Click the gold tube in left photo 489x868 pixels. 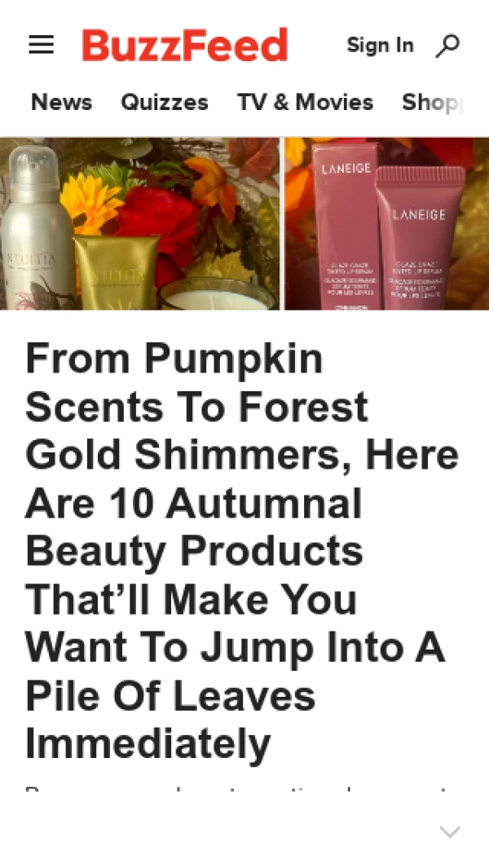click(117, 271)
